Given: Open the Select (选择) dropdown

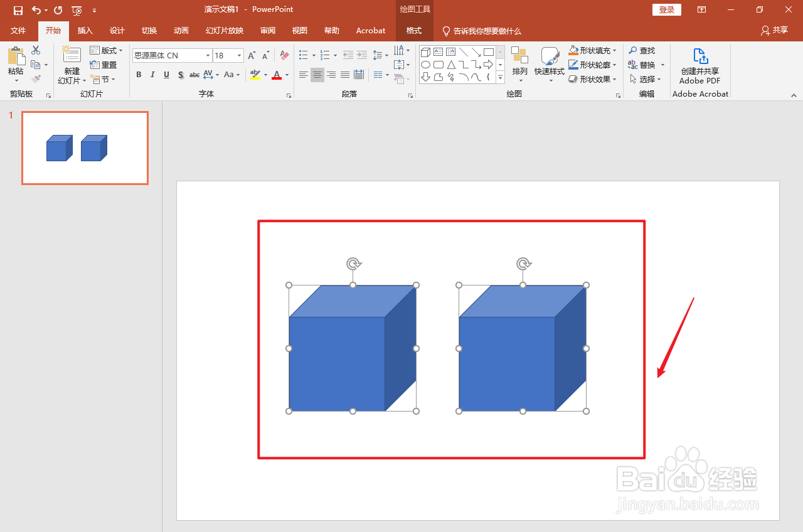Looking at the screenshot, I should tap(646, 79).
